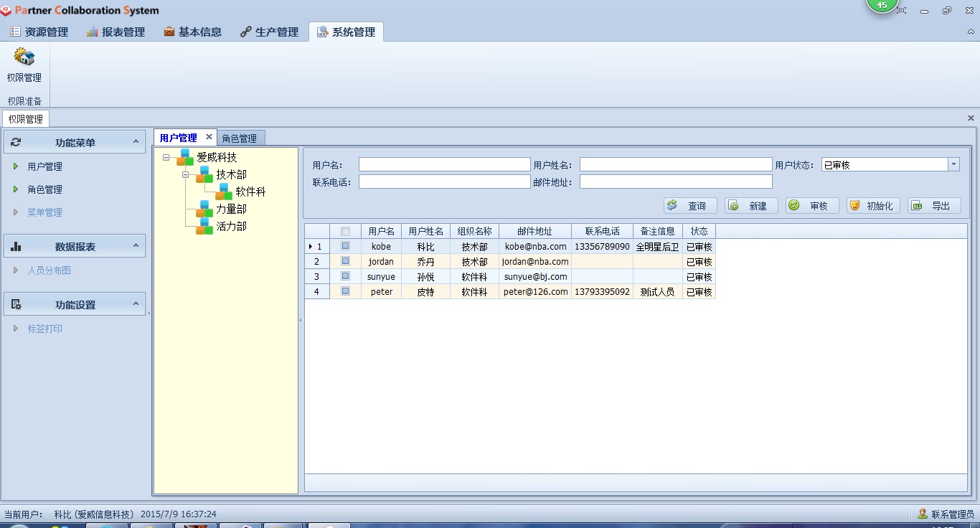Viewport: 980px width, 528px height.
Task: Open 人员分布图 in sidebar
Action: pos(50,270)
